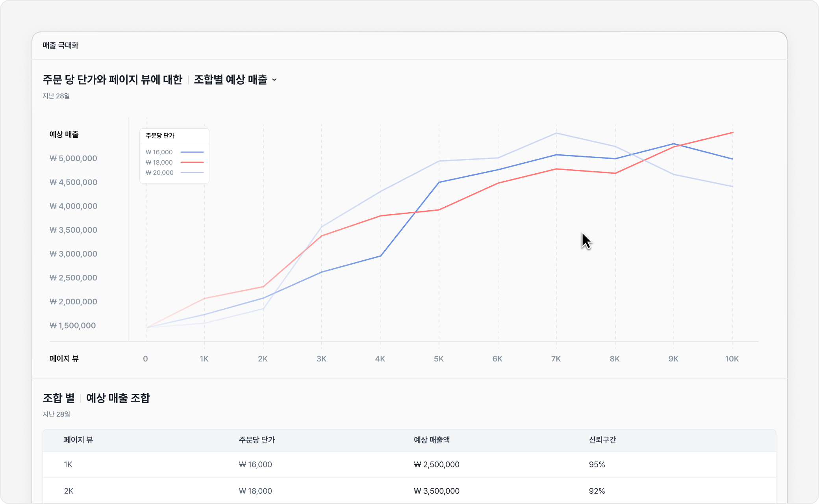Click the 8K x-axis tick label
Screen dimensions: 819x504
click(615, 359)
